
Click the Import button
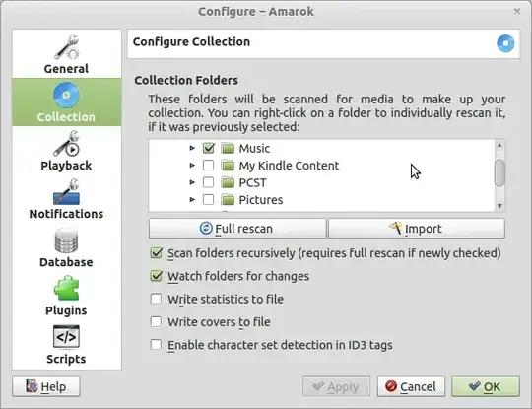pos(417,228)
